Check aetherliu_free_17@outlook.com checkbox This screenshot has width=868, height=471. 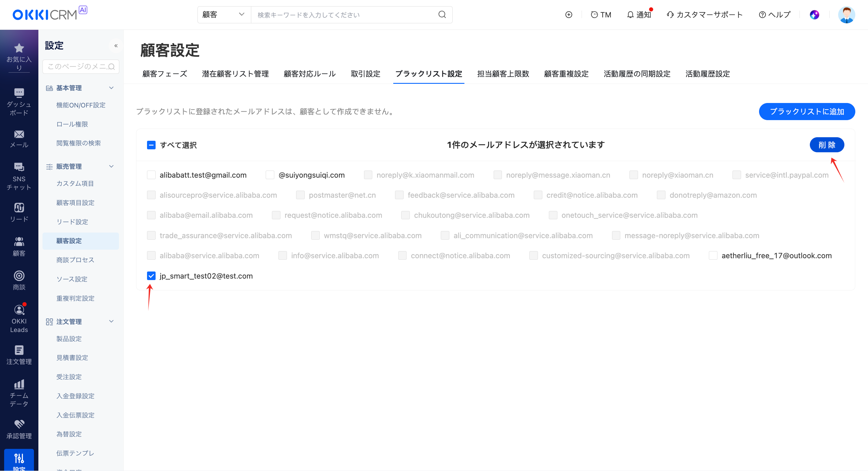click(x=713, y=256)
